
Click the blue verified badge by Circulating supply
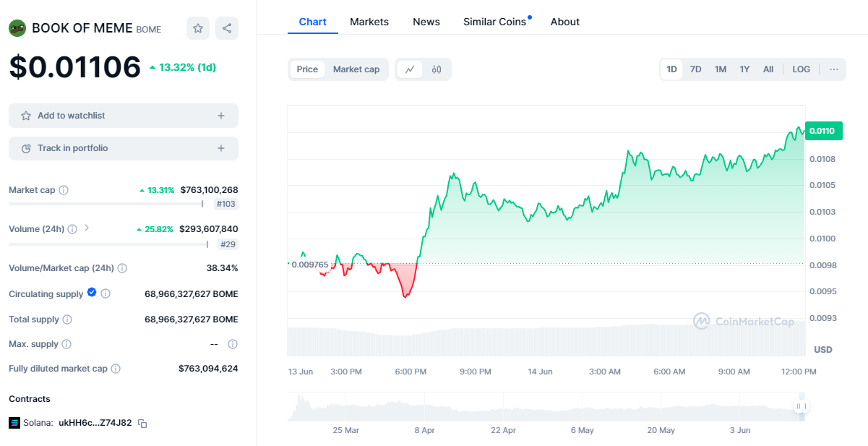[92, 293]
